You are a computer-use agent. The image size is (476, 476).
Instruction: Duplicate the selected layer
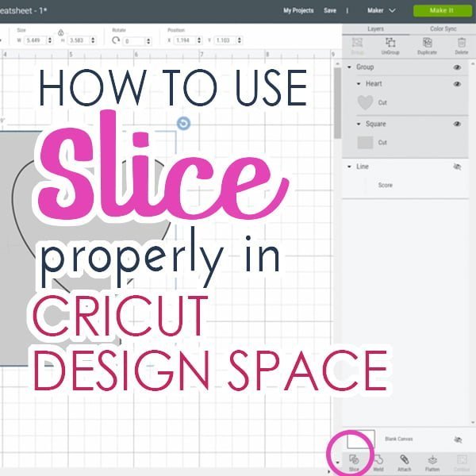(x=428, y=44)
